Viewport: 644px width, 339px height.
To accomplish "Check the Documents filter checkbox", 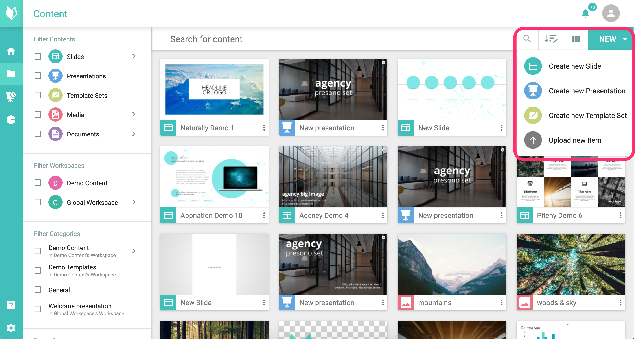I will [38, 134].
